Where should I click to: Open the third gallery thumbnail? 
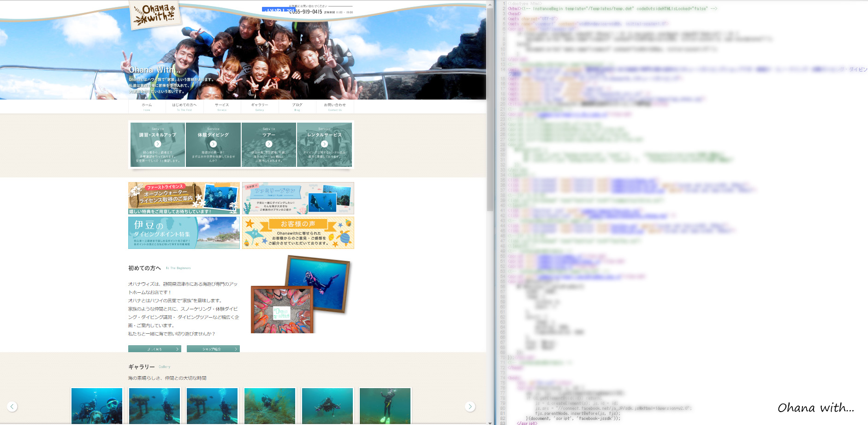click(212, 406)
